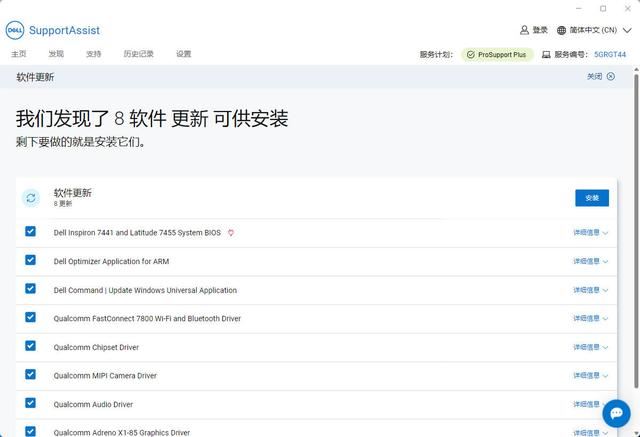Click the SupportAssist title text
The width and height of the screenshot is (640, 437).
click(x=64, y=30)
